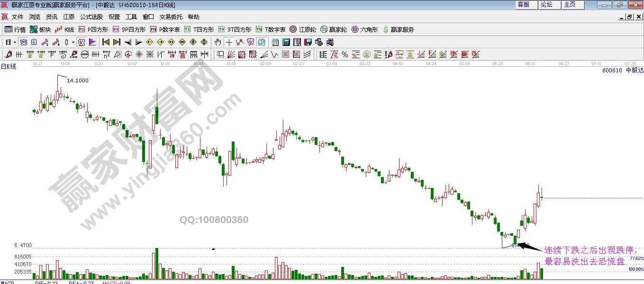Click the 客服 customer service button

pyautogui.click(x=523, y=5)
